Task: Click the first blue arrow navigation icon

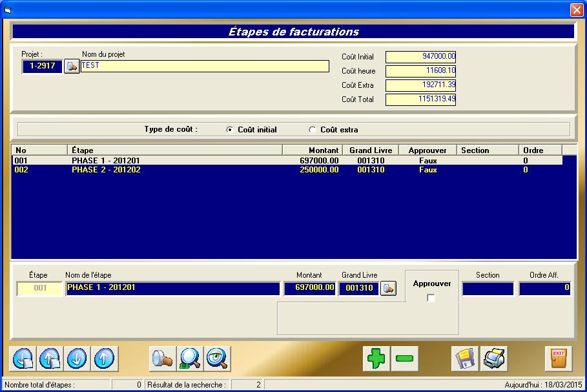Action: (23, 358)
